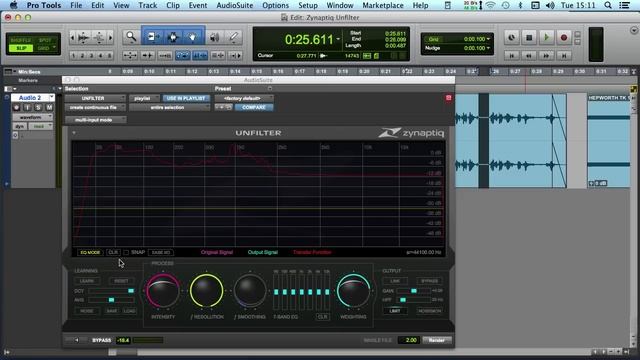Click the red target button in AudioSuite
This screenshot has height=360, width=640.
coord(449,98)
